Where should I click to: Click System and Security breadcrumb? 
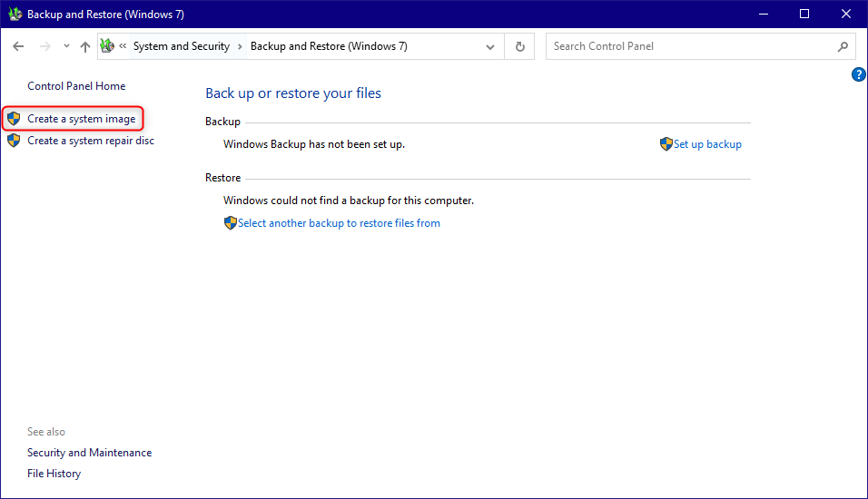181,46
